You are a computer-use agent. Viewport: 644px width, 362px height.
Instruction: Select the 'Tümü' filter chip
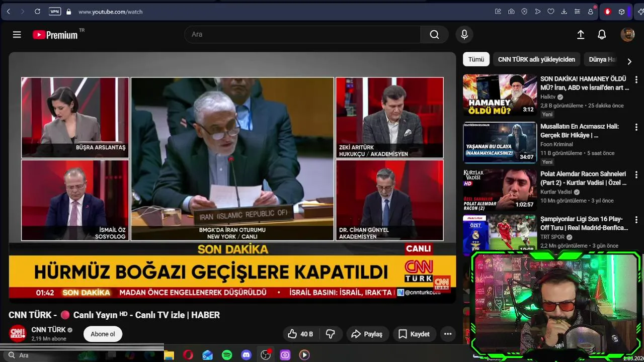click(x=476, y=59)
